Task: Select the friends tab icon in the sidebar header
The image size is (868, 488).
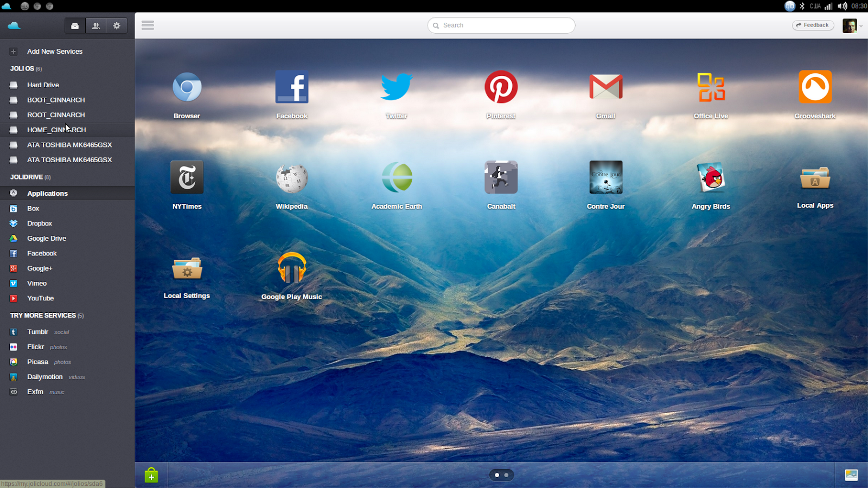Action: [96, 25]
